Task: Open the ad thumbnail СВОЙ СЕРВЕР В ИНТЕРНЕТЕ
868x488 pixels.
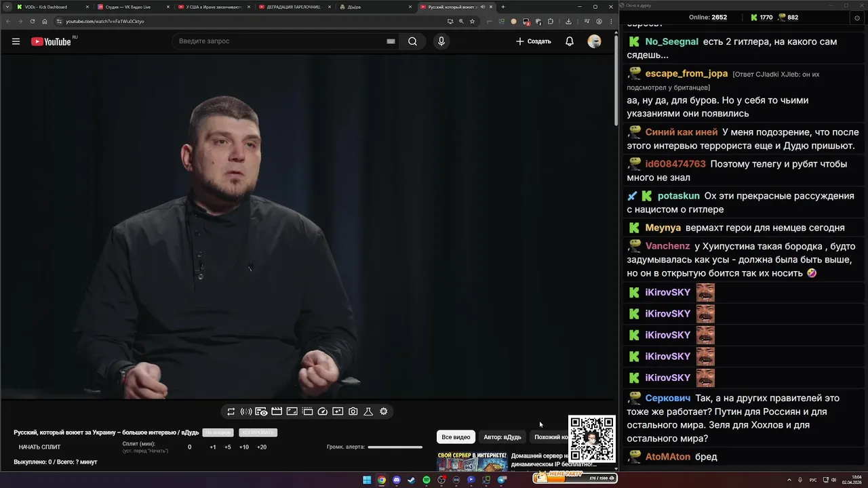Action: coord(472,461)
